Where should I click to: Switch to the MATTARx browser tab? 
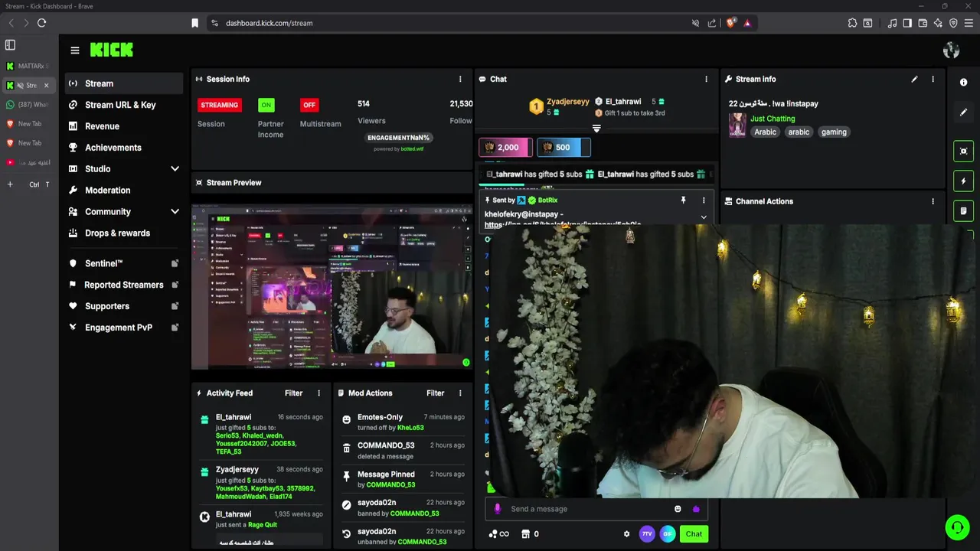(x=28, y=67)
